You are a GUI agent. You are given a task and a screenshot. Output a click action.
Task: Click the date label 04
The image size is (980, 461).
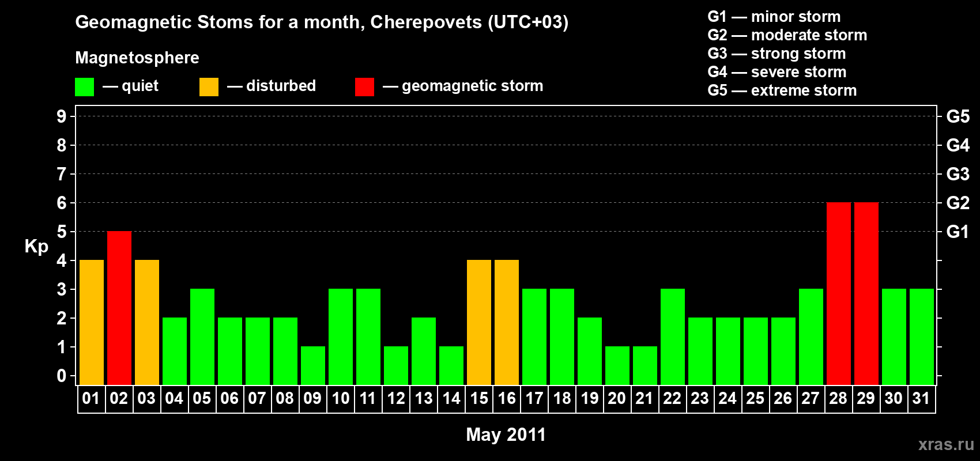pyautogui.click(x=174, y=398)
